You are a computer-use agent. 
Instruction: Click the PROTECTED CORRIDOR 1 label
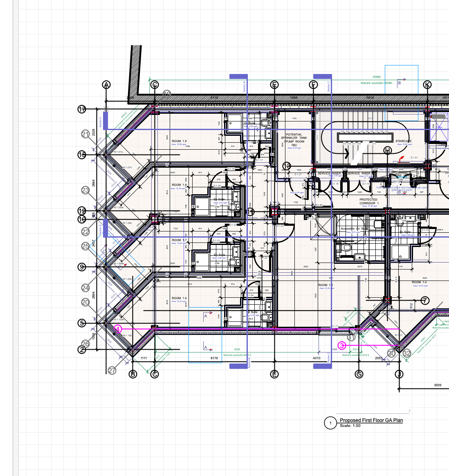click(x=369, y=201)
